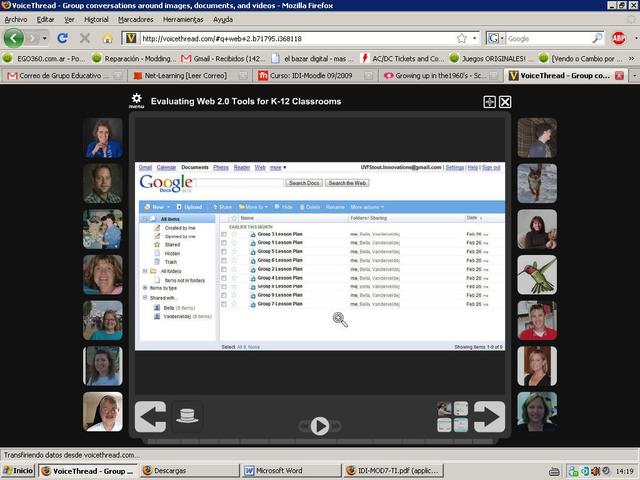The height and width of the screenshot is (480, 640).
Task: Go back using Firefox's green back button
Action: click(13, 38)
